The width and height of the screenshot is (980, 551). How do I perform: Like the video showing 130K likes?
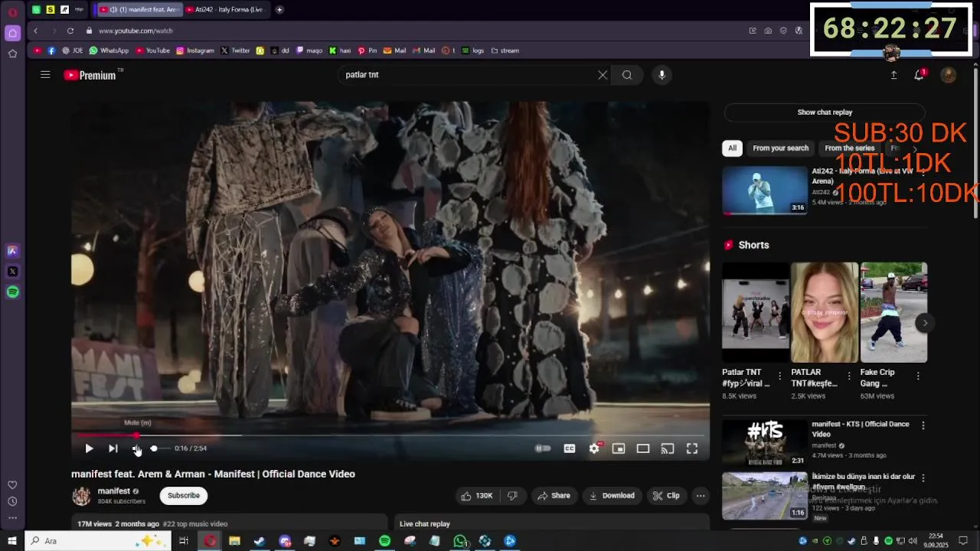coord(476,496)
